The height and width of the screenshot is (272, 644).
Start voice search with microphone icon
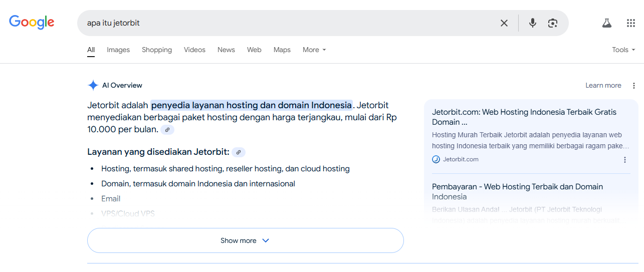pos(533,23)
